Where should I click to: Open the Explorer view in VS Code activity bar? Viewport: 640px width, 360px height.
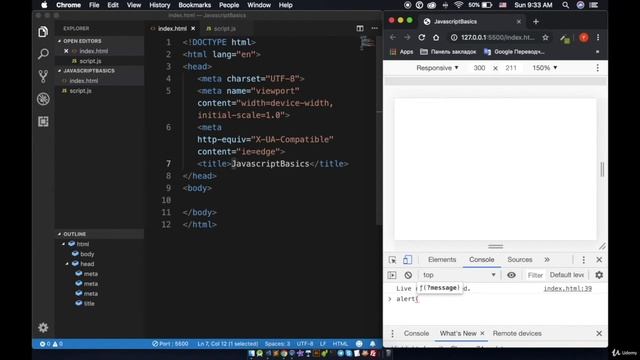click(43, 31)
